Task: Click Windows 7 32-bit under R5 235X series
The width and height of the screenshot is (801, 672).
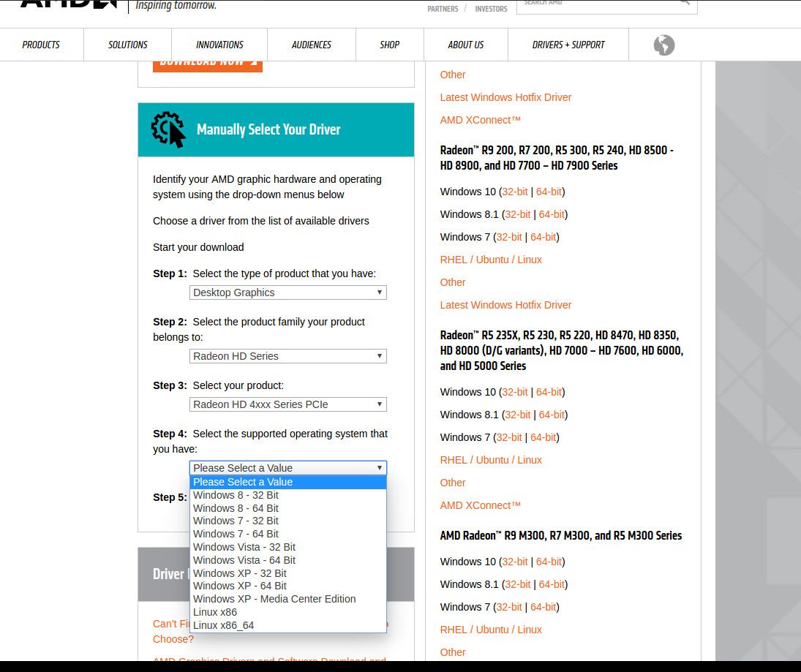Action: [509, 437]
